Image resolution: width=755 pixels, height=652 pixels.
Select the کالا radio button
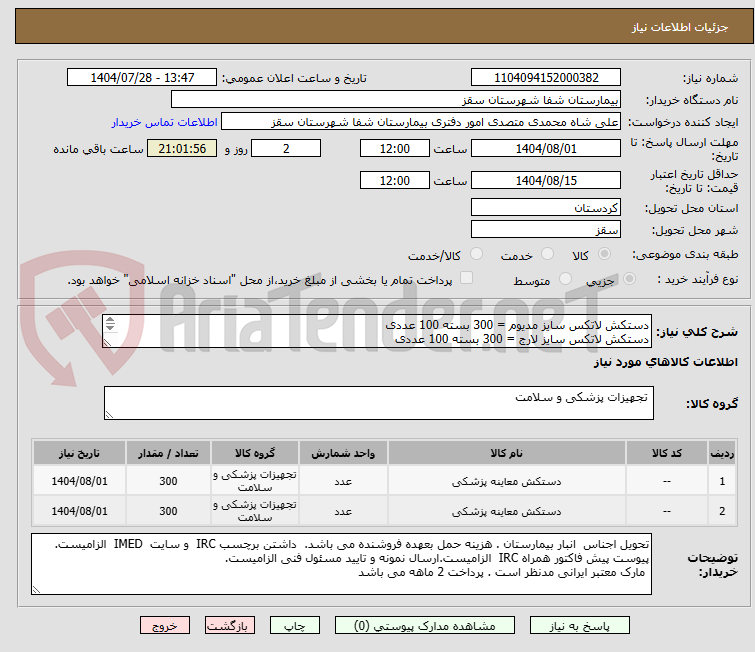point(604,254)
